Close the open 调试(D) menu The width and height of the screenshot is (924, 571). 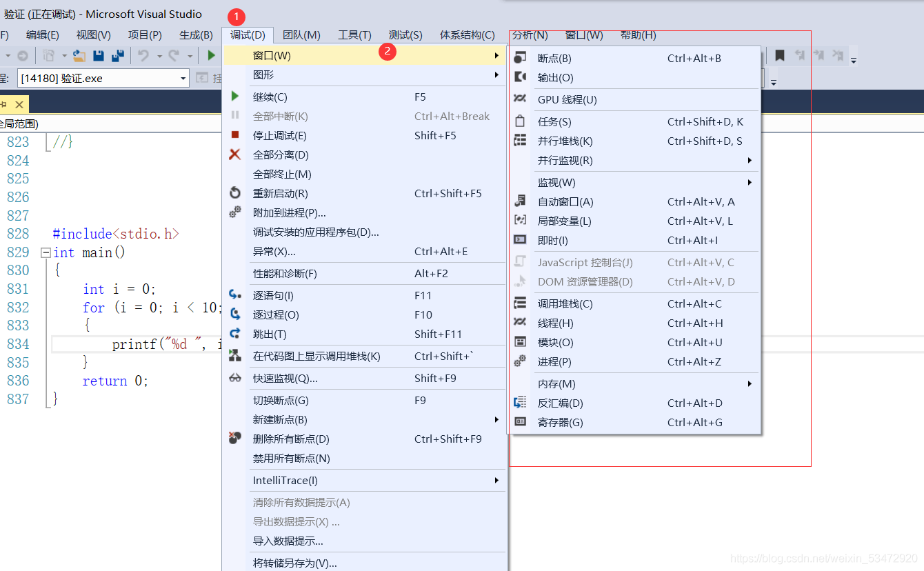coord(248,35)
